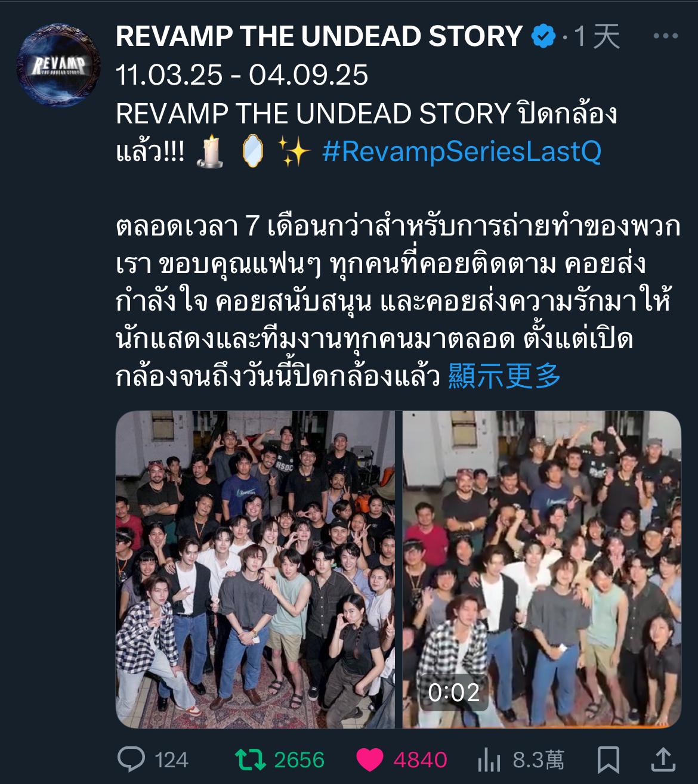Click the 0:02 video duration badge

pyautogui.click(x=454, y=692)
